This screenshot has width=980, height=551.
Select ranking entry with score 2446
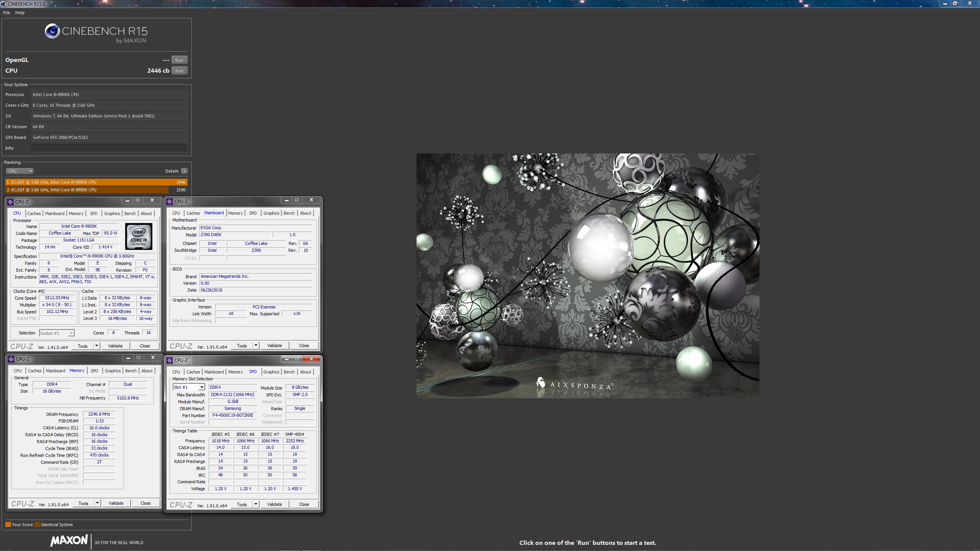[x=96, y=182]
